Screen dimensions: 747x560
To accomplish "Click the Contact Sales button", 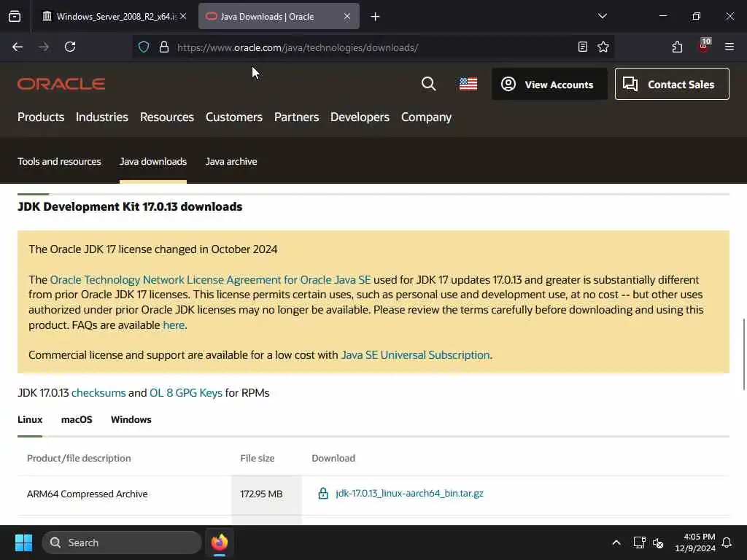I will [x=672, y=85].
